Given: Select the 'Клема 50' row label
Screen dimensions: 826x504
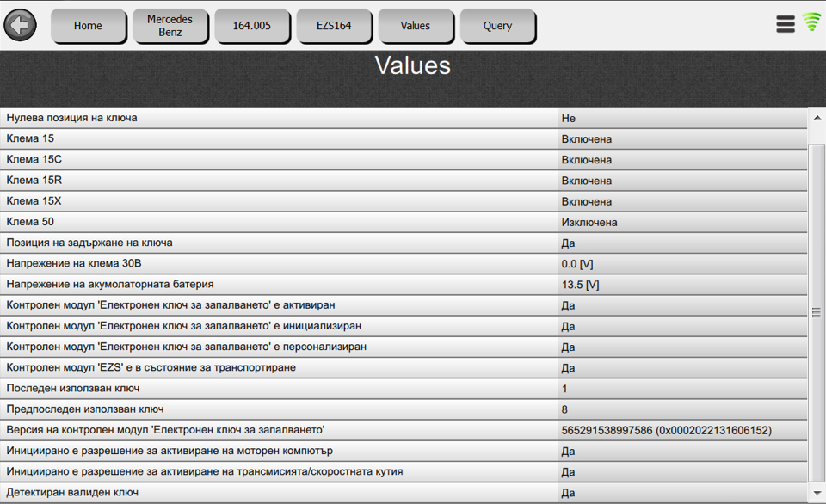Looking at the screenshot, I should pos(30,222).
